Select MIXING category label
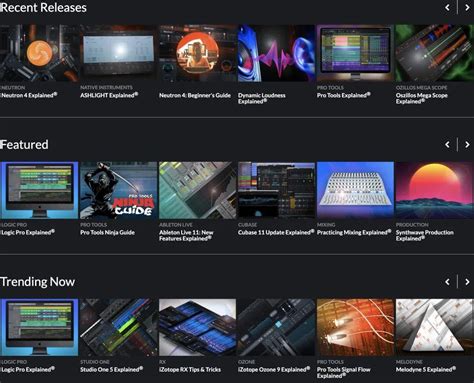The width and height of the screenshot is (474, 383). pos(326,225)
